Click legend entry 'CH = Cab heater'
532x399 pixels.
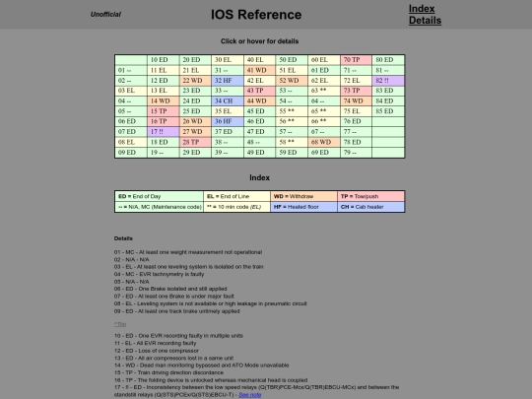pyautogui.click(x=371, y=207)
